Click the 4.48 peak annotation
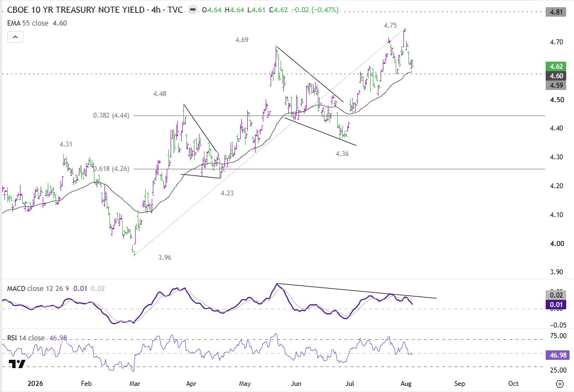 159,94
